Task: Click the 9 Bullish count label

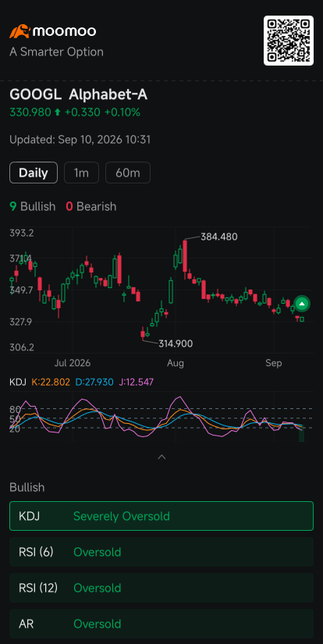Action: tap(33, 206)
